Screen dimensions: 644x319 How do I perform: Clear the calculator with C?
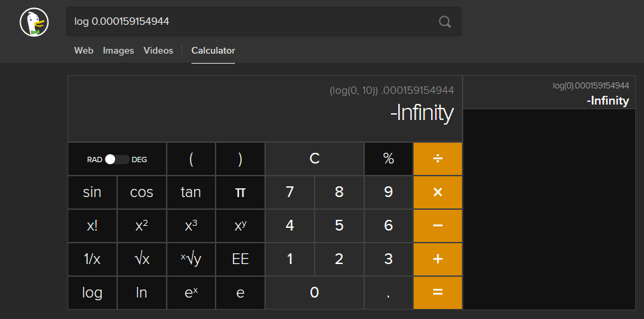coord(315,159)
